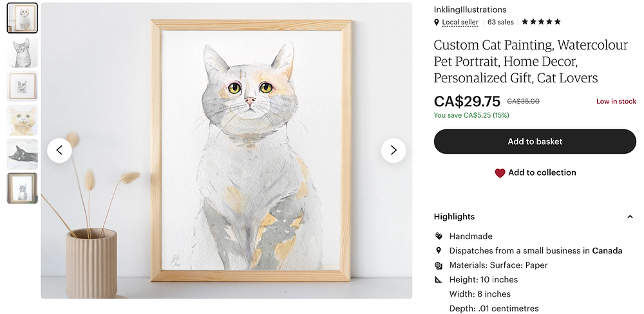The width and height of the screenshot is (644, 314).
Task: Advance to next product image arrow
Action: 393,150
